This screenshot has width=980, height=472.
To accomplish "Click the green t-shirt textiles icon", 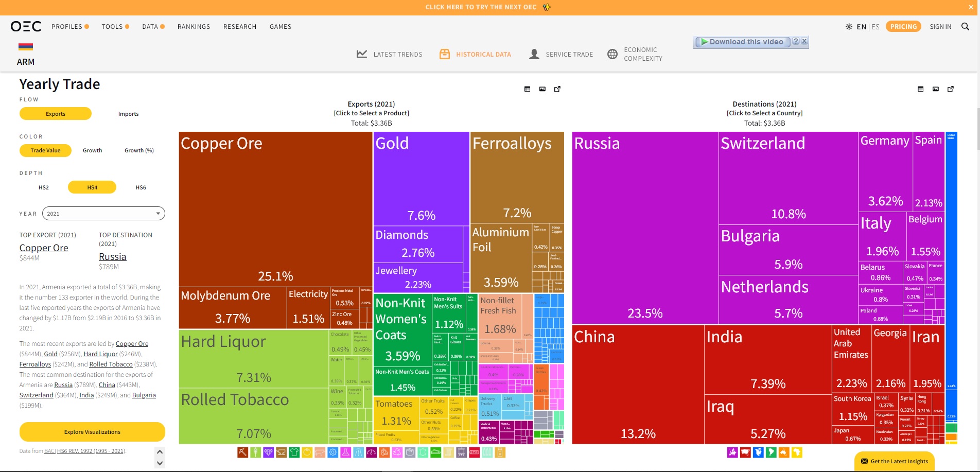I will click(294, 452).
